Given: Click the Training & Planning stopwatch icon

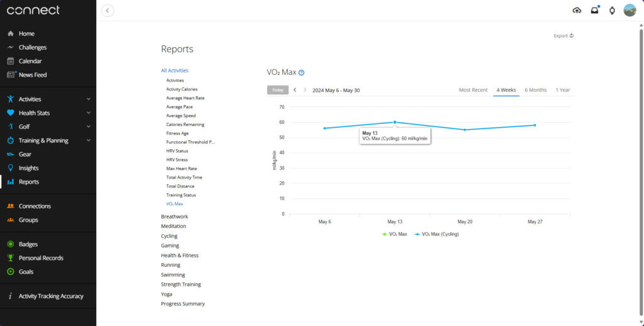Looking at the screenshot, I should (11, 140).
